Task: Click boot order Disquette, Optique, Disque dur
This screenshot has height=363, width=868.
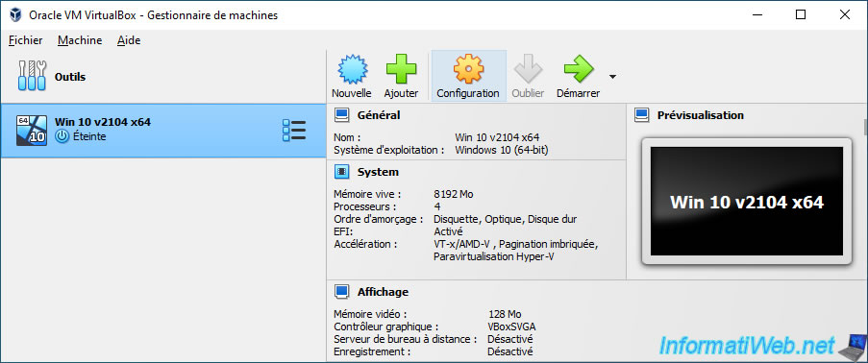Action: click(505, 219)
